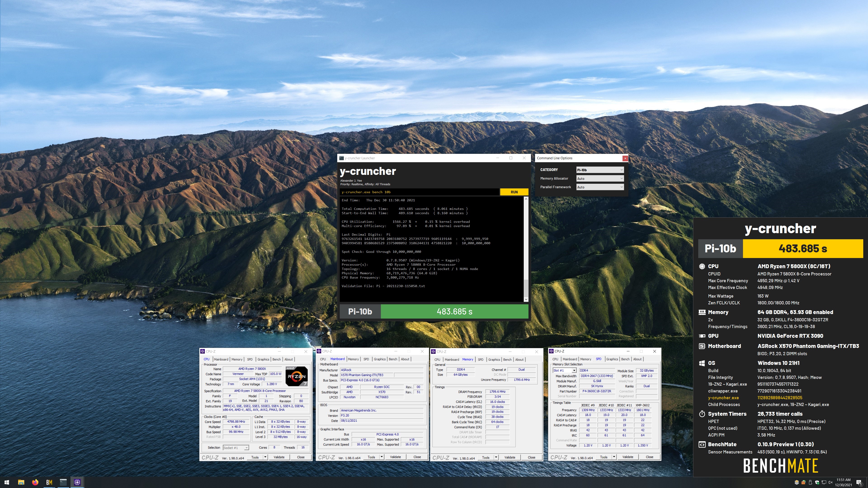868x488 pixels.
Task: Click the yellow 483.685 s BenchMate score
Action: [803, 249]
